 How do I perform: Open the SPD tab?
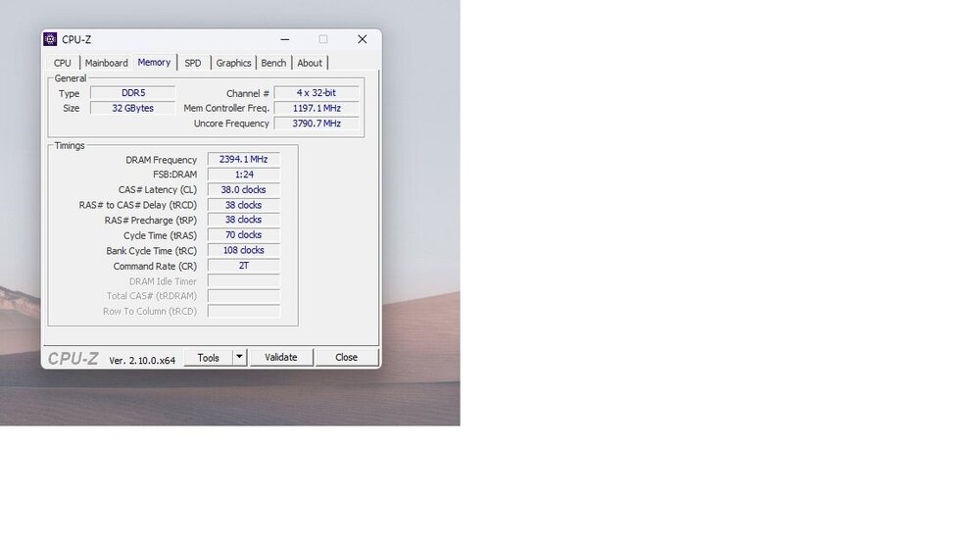pyautogui.click(x=193, y=63)
